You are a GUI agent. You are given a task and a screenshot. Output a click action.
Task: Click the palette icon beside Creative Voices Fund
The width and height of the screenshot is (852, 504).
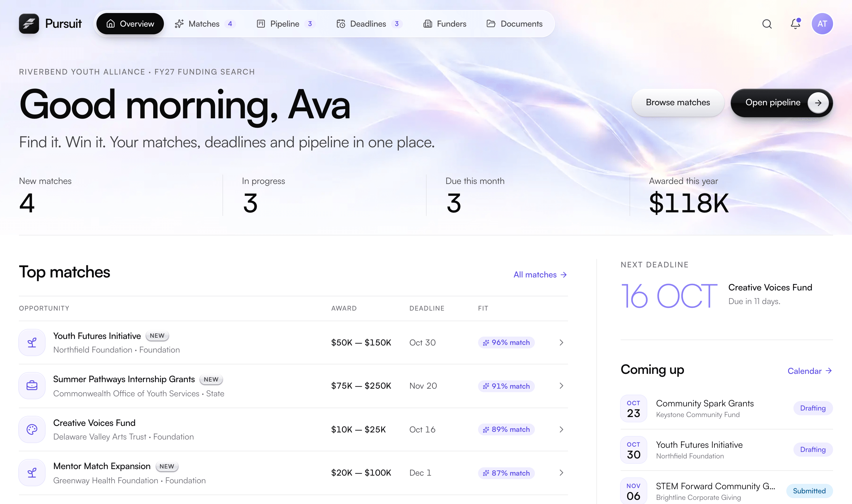[x=32, y=429]
